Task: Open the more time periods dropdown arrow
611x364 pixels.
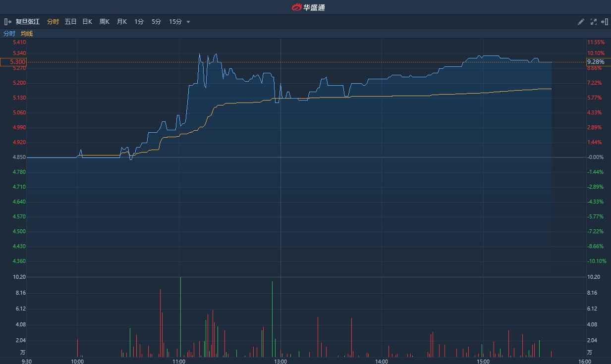Action: click(x=188, y=22)
